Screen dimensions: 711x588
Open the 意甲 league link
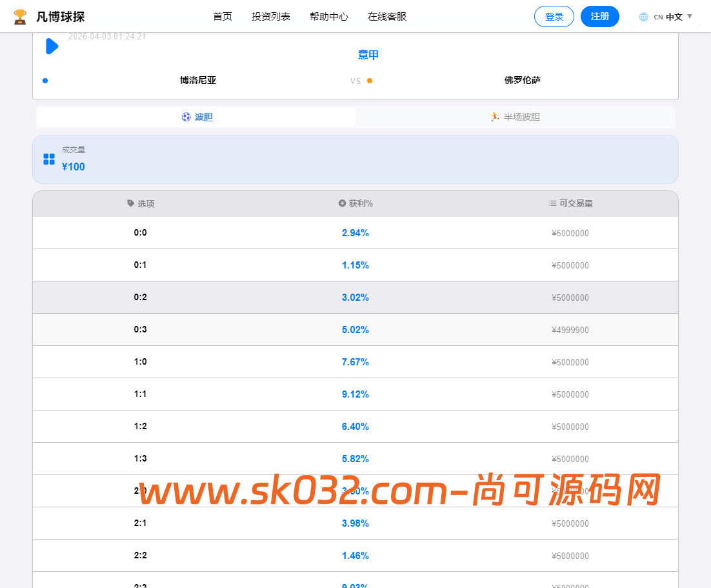coord(368,55)
